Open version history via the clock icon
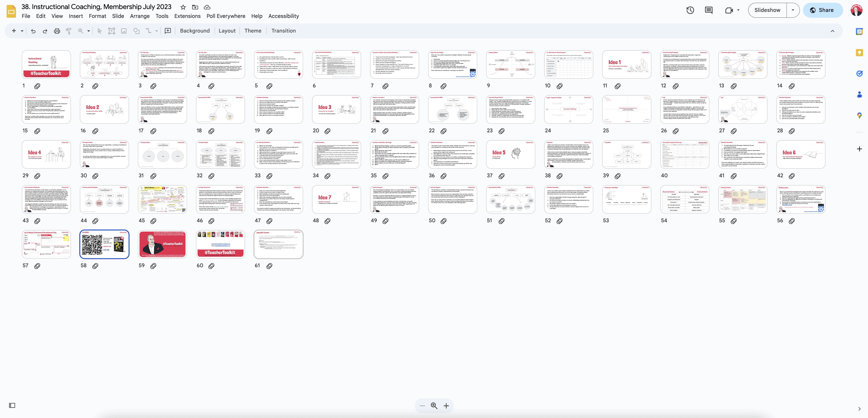The image size is (868, 418). point(690,10)
